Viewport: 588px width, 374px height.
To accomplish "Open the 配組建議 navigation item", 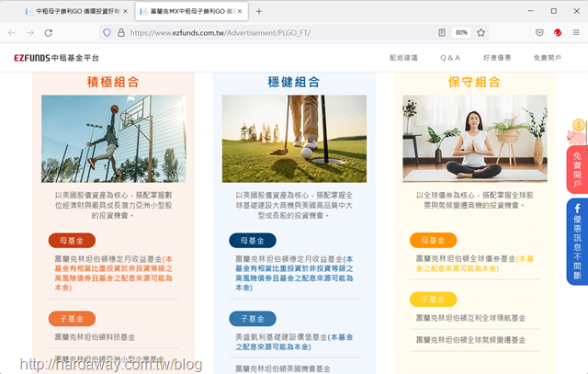I will (403, 58).
